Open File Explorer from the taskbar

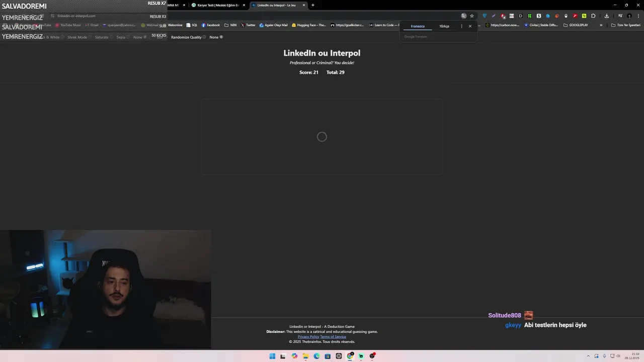tap(305, 356)
